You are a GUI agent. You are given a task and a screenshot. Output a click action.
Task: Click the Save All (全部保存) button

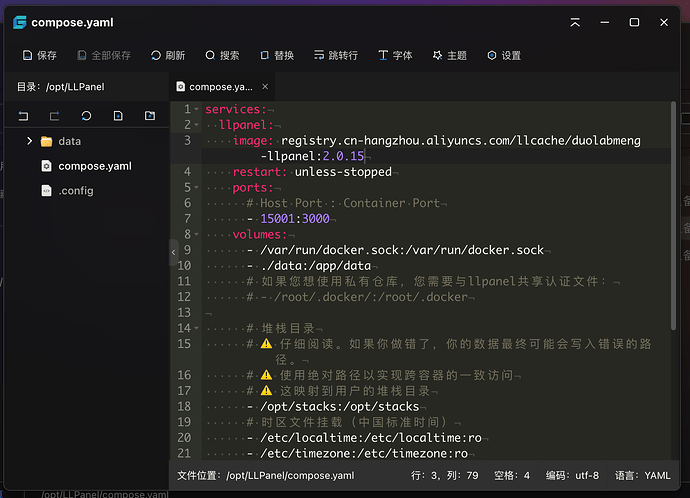coord(104,55)
